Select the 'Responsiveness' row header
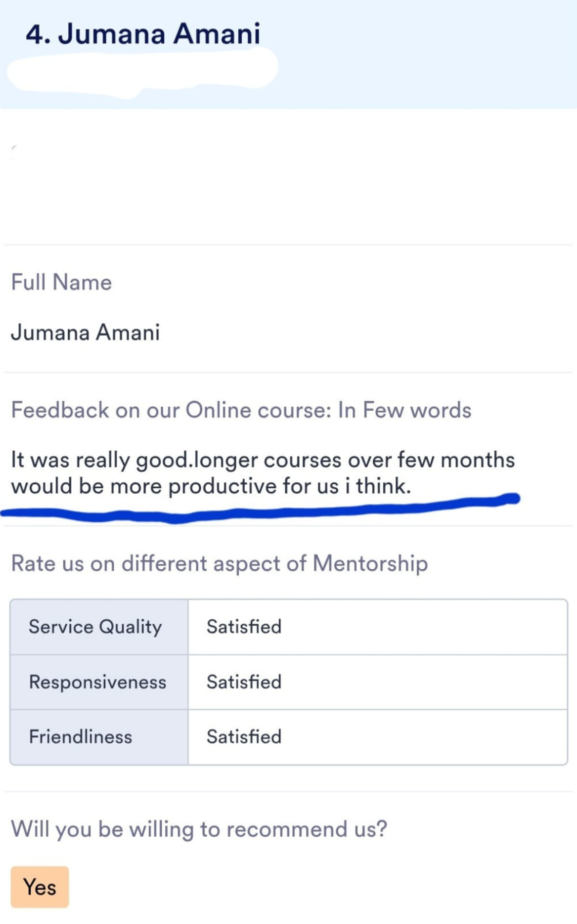The height and width of the screenshot is (924, 577). [99, 682]
